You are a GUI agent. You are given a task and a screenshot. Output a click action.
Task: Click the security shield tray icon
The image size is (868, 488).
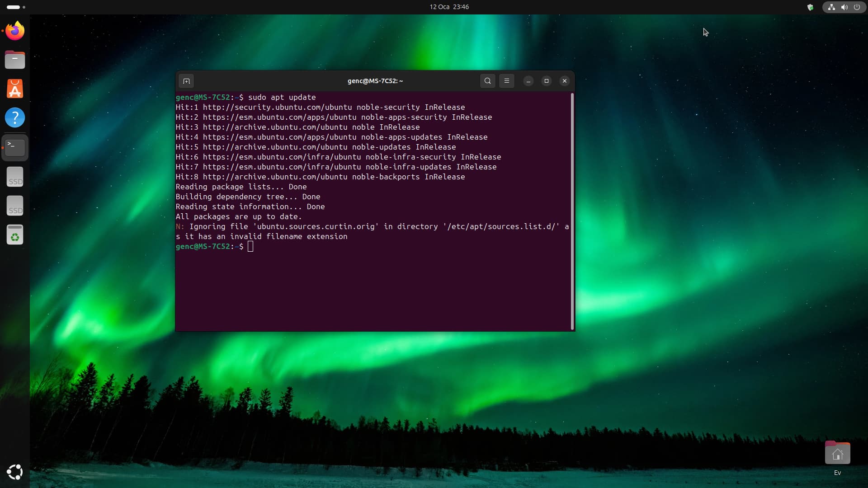click(810, 7)
